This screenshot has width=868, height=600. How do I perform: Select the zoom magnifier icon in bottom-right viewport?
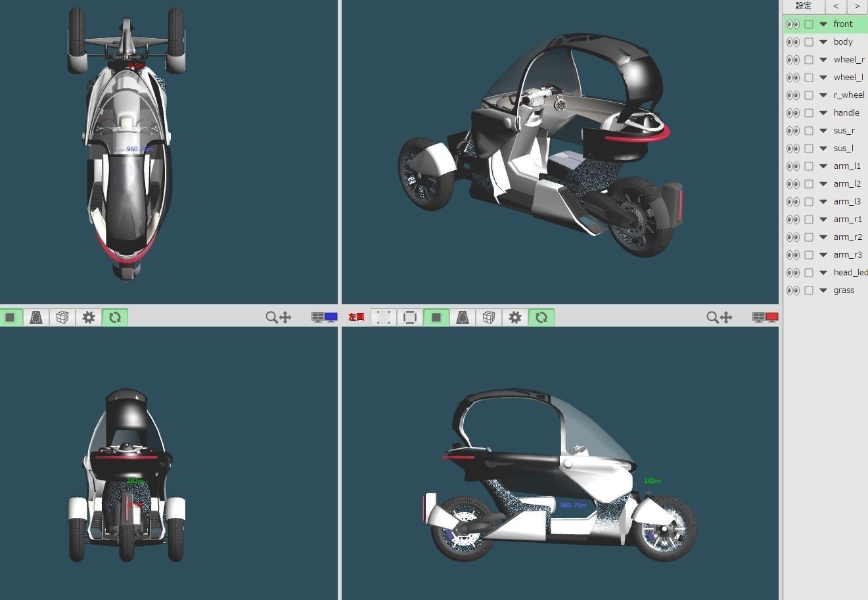click(x=712, y=317)
